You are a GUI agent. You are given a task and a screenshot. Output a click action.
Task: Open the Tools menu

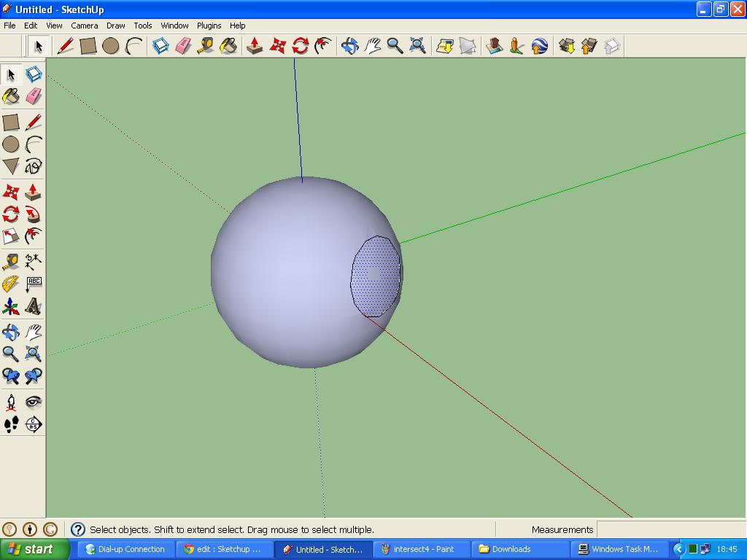pos(142,26)
